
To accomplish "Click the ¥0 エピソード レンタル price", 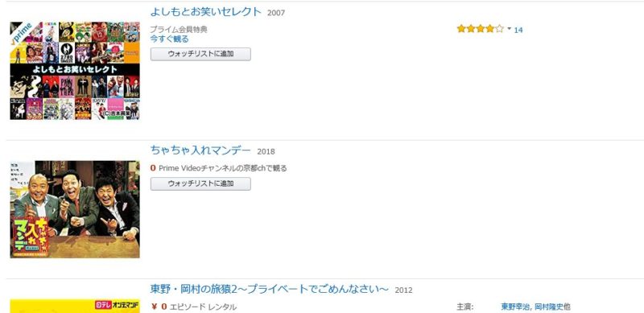I will 194,307.
